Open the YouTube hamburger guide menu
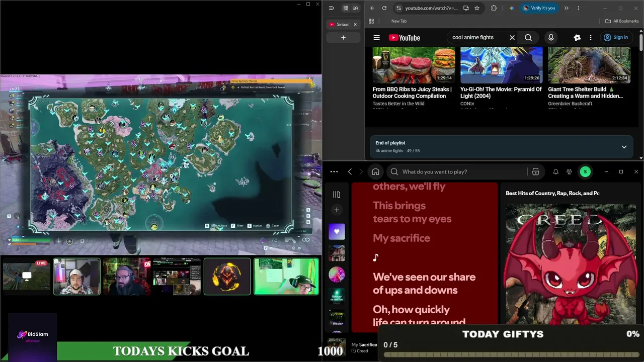The height and width of the screenshot is (362, 644). [x=376, y=38]
